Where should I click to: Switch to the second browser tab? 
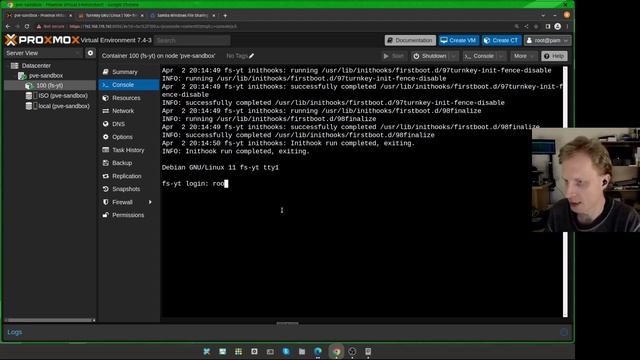tap(111, 16)
